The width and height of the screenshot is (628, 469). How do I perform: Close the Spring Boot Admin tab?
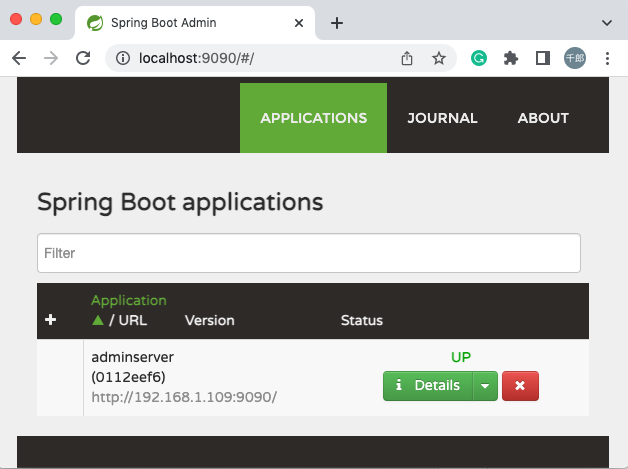299,23
